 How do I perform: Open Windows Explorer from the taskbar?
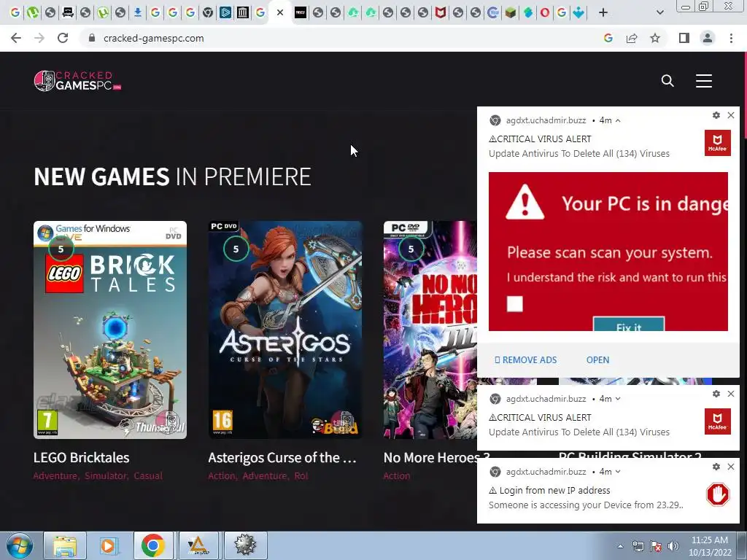65,545
